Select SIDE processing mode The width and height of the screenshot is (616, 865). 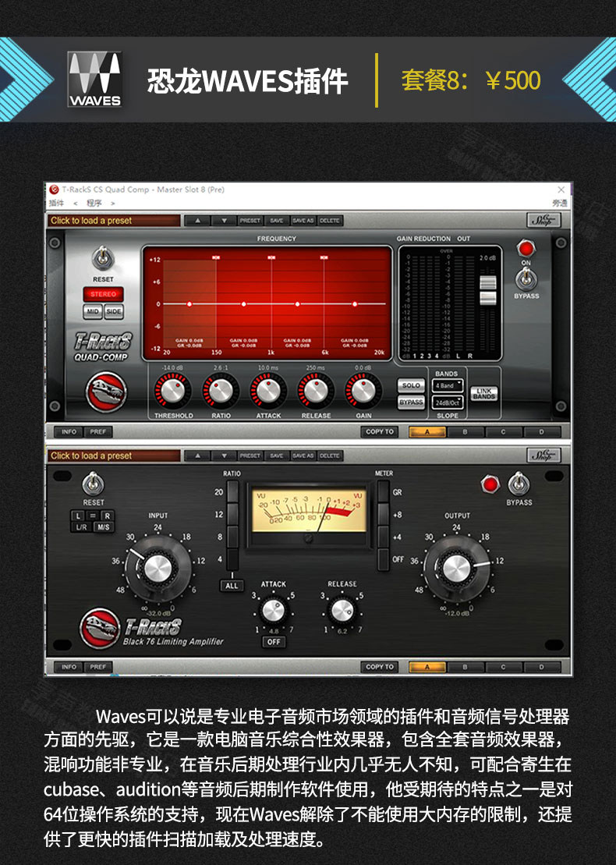point(114,312)
